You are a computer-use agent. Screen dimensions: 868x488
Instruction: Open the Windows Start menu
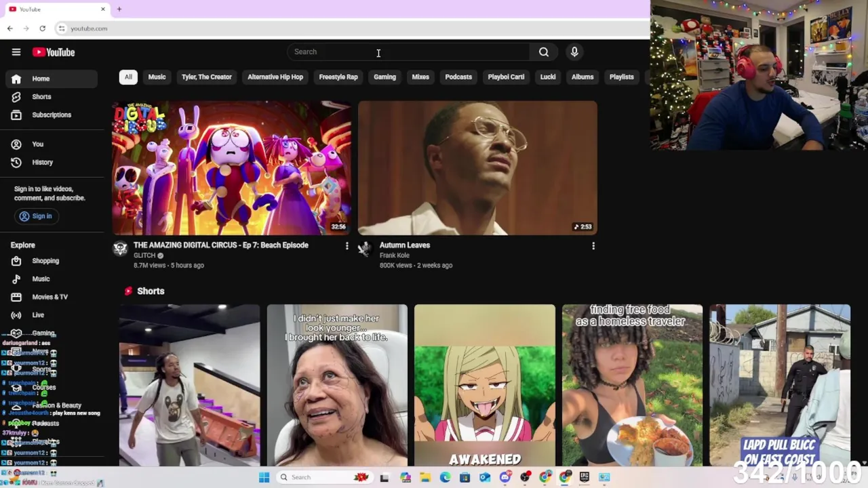(264, 477)
